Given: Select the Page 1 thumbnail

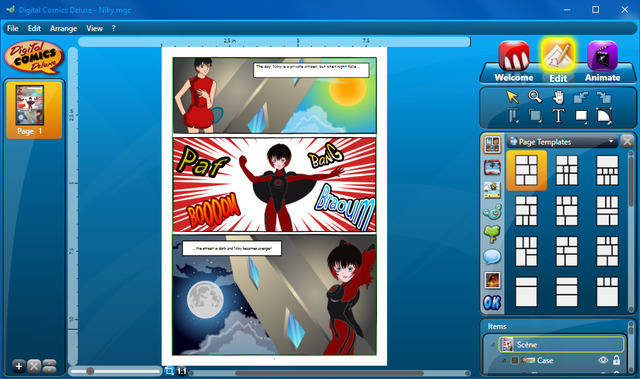Looking at the screenshot, I should point(34,110).
